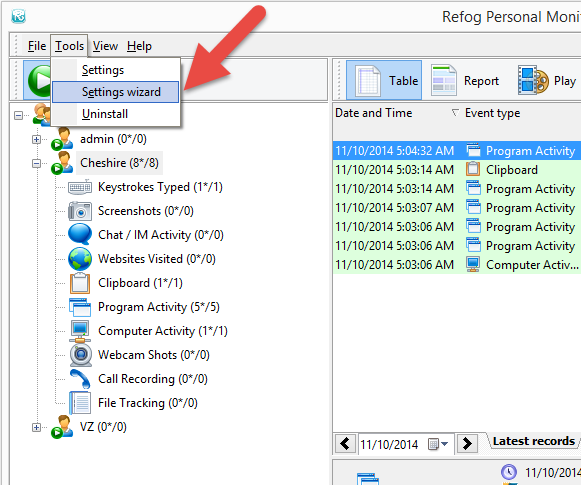Click the Program Activity windows icon in tree

pyautogui.click(x=80, y=307)
